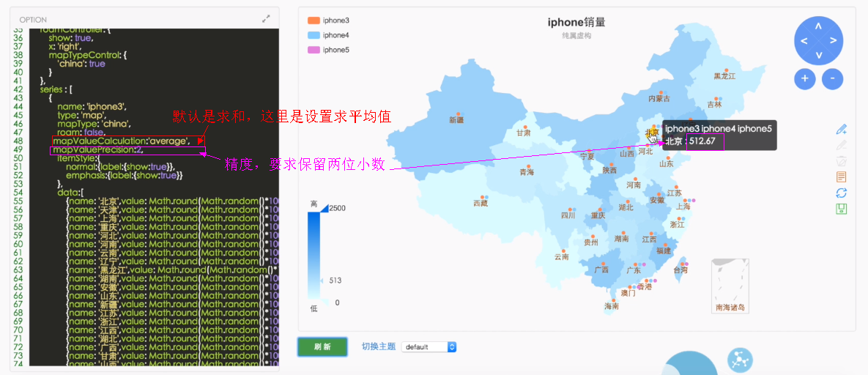Click the OPTION panel header text
The width and height of the screenshot is (868, 375).
coord(33,19)
